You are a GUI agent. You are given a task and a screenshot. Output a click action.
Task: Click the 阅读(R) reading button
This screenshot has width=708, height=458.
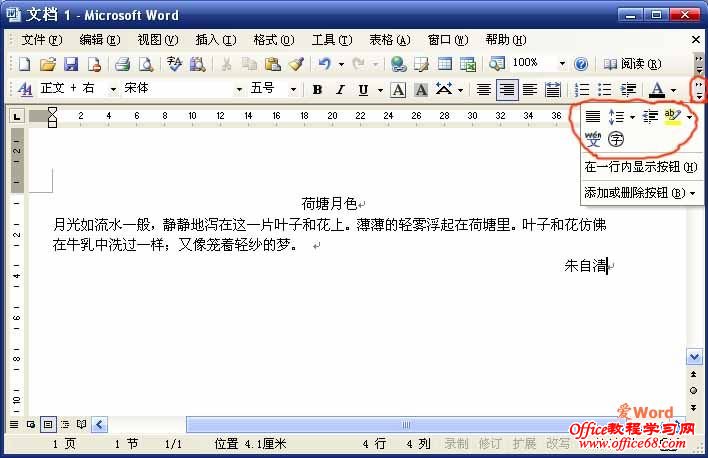[633, 64]
